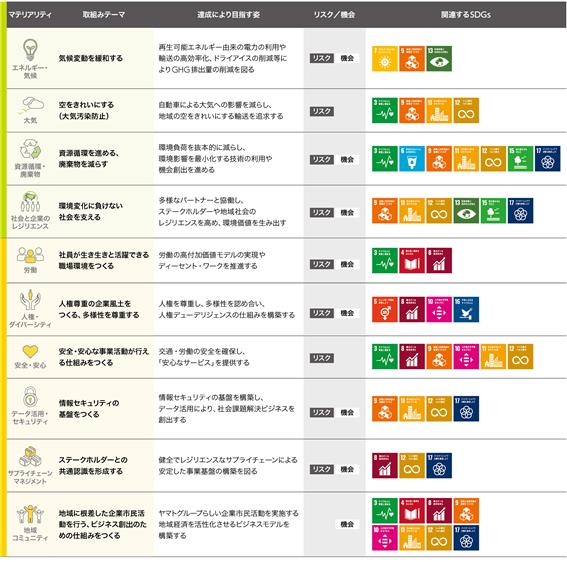
Task: Click SDG 16 peace dove icon
Action: point(466,310)
